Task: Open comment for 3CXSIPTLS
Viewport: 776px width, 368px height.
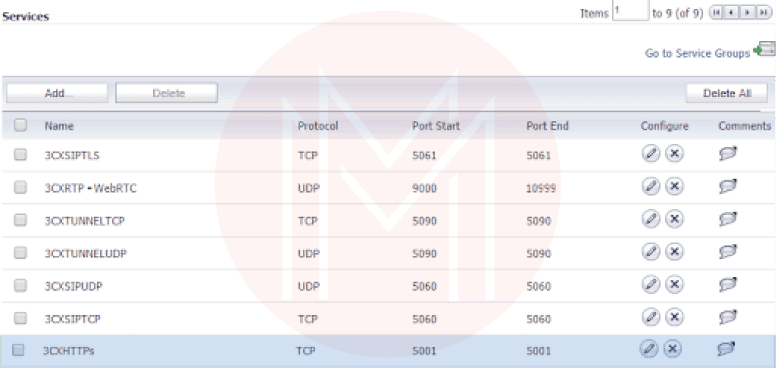Action: pyautogui.click(x=728, y=154)
